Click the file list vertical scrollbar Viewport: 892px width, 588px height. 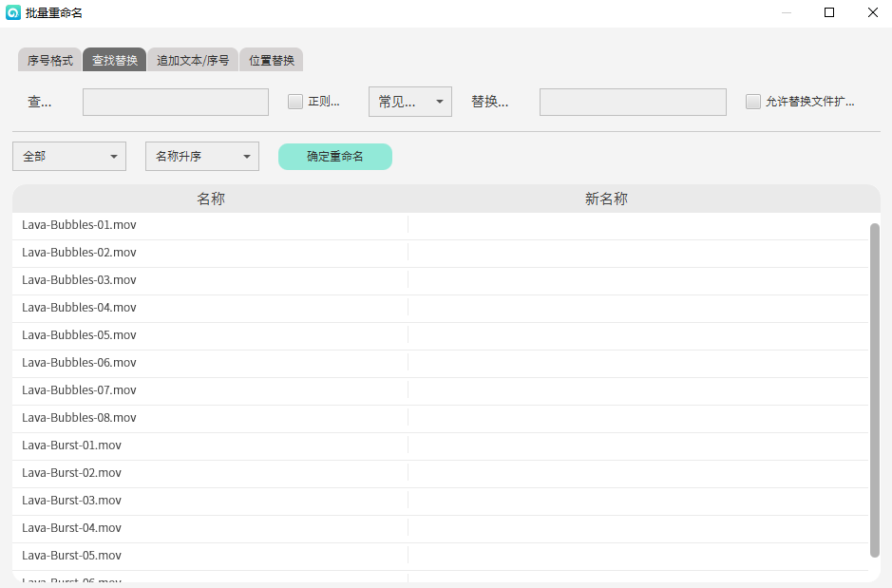pyautogui.click(x=875, y=390)
